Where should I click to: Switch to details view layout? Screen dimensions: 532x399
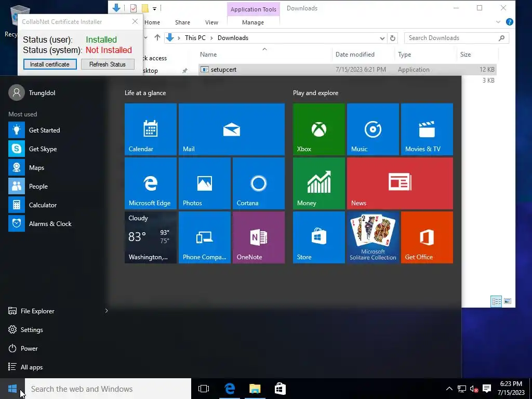[496, 301]
